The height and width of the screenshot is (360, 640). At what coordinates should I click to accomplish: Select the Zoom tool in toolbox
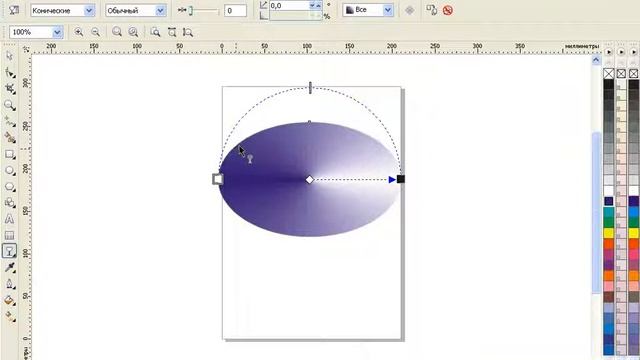[x=9, y=105]
